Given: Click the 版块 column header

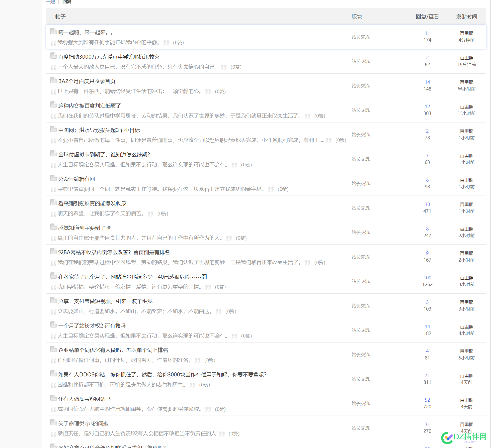Looking at the screenshot, I should [357, 17].
